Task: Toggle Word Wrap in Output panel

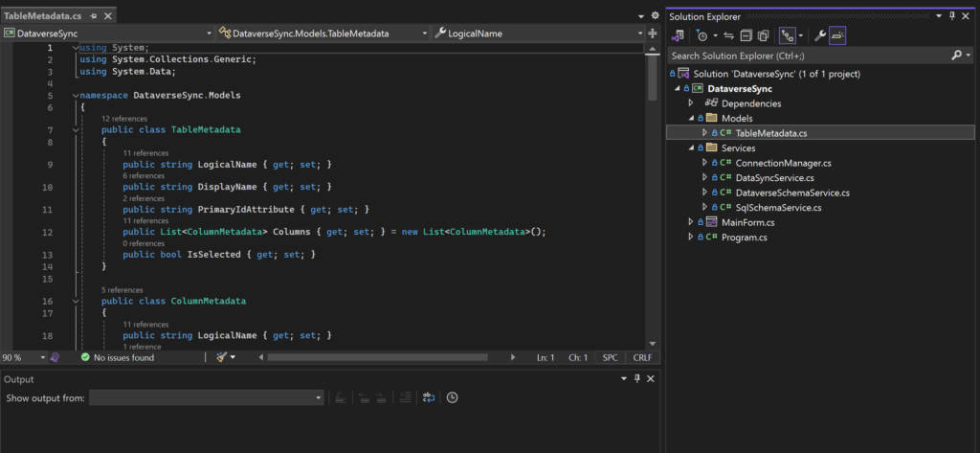Action: tap(428, 398)
